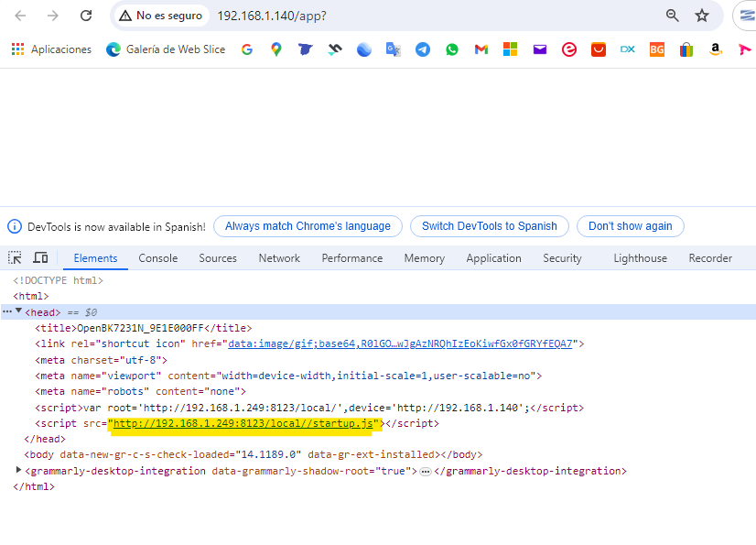Screen dimensions: 756x545
Task: Open the pink arrow bookmark icon
Action: (x=744, y=49)
